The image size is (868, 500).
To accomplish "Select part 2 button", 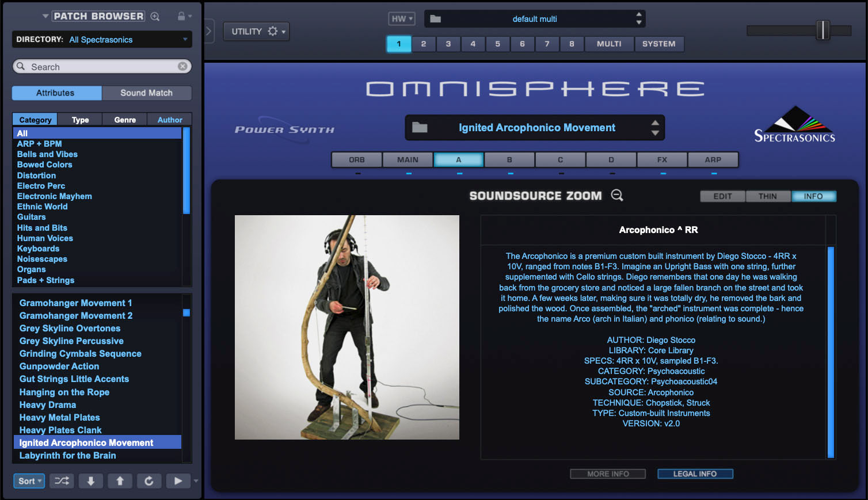I will (x=424, y=44).
